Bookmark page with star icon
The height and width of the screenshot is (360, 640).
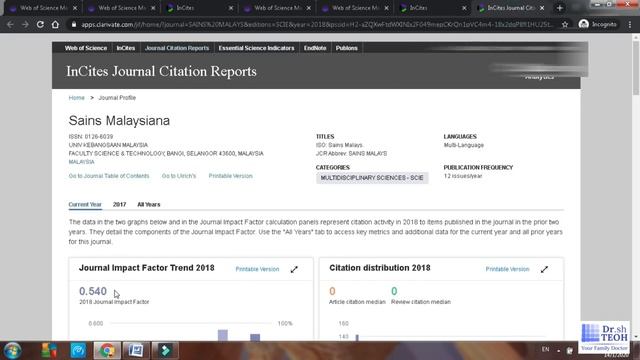[x=565, y=24]
